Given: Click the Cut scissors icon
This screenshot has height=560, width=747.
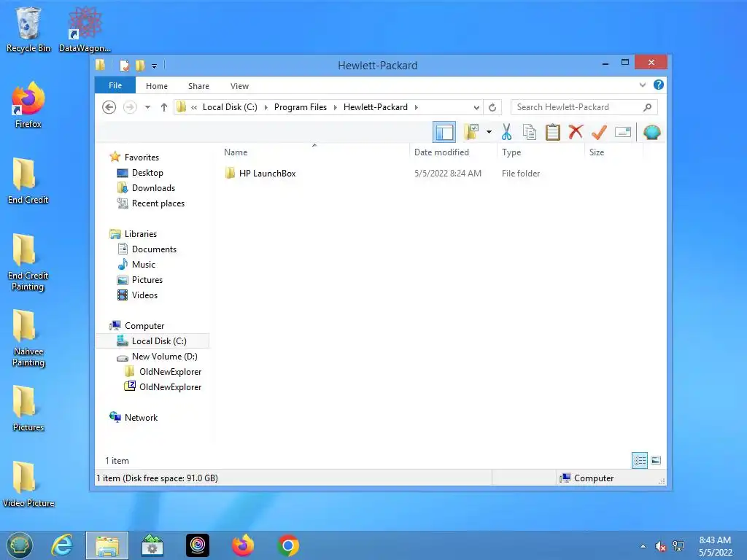Looking at the screenshot, I should pos(506,132).
